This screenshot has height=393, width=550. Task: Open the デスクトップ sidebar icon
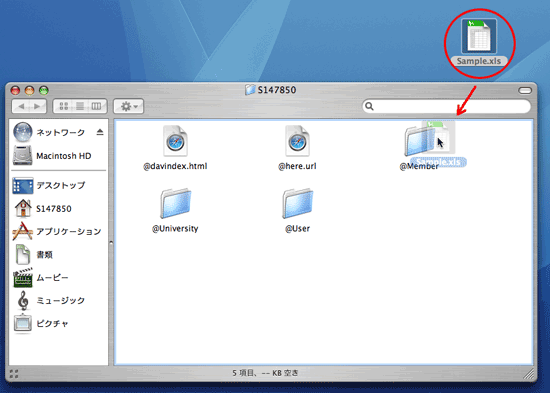(x=22, y=185)
